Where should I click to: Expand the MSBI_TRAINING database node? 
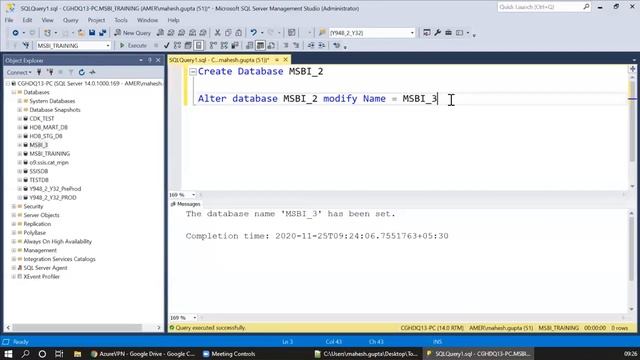pyautogui.click(x=19, y=153)
